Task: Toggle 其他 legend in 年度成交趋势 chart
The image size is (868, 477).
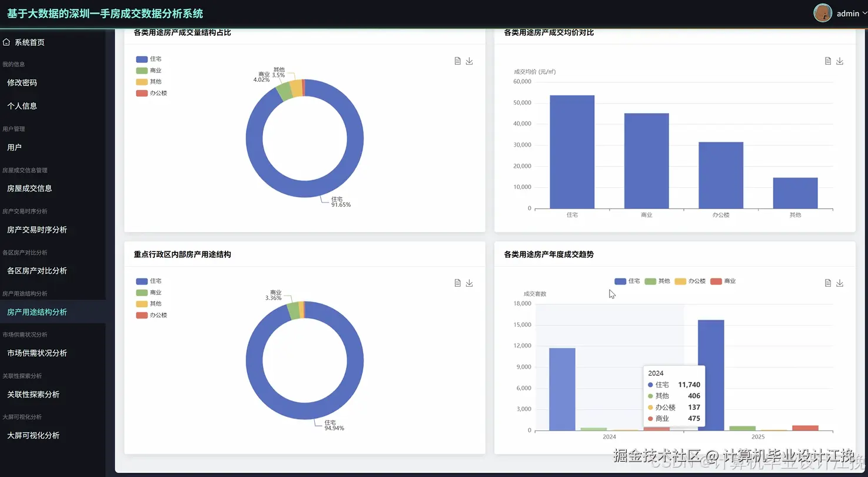Action: pyautogui.click(x=657, y=281)
